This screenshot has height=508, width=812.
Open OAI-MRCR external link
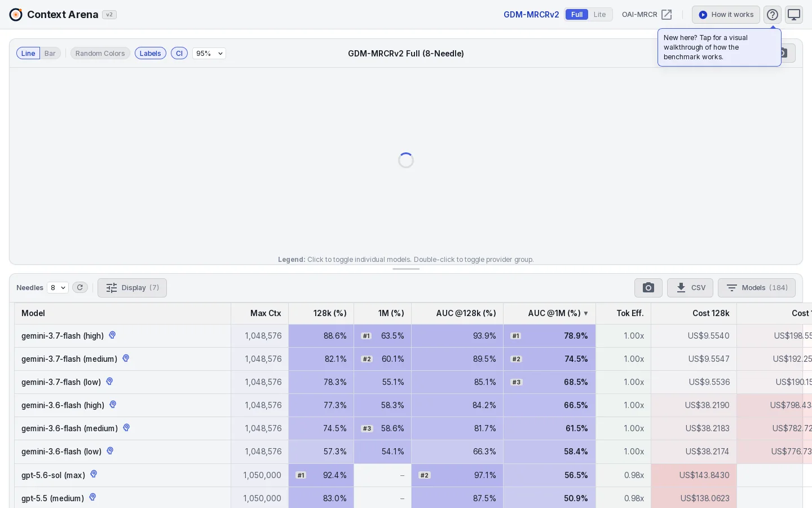pos(647,15)
